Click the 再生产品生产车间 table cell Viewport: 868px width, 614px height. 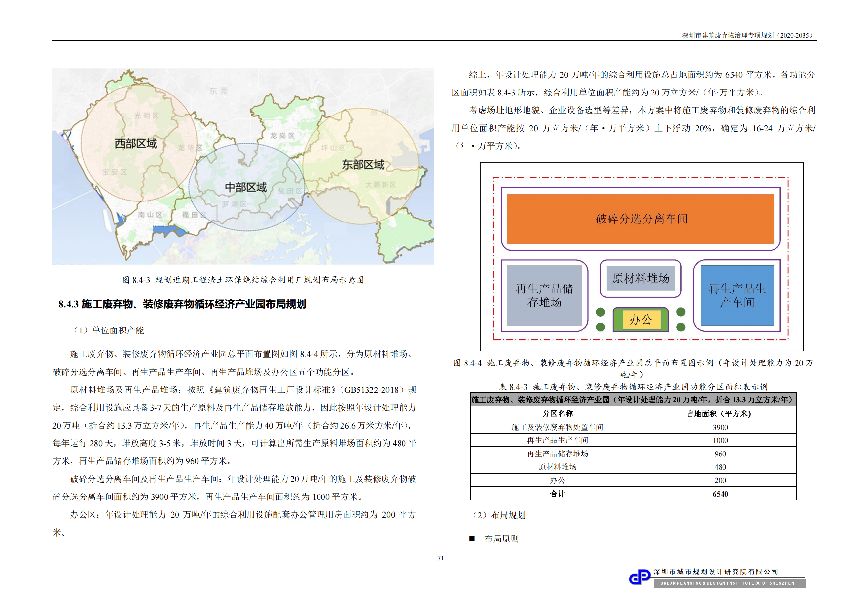pyautogui.click(x=558, y=440)
